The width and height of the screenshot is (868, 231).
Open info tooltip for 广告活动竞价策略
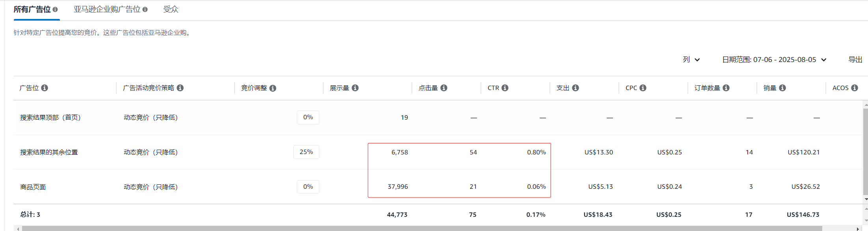point(180,88)
